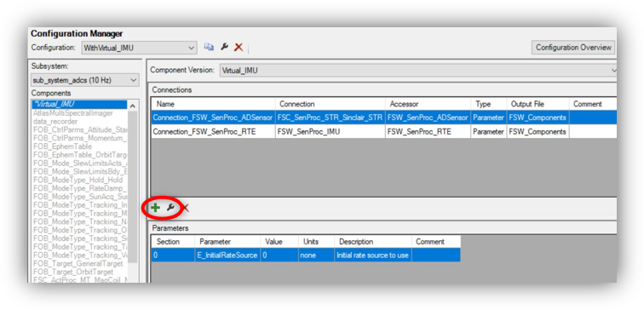Click the Configuration Overview button
Viewport: 644px width, 310px height.
coord(573,47)
